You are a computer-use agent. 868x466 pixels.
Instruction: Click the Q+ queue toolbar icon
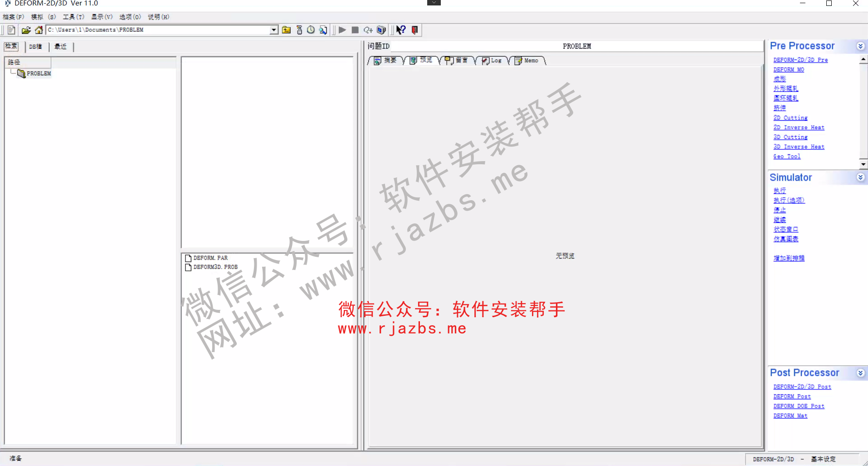[368, 30]
